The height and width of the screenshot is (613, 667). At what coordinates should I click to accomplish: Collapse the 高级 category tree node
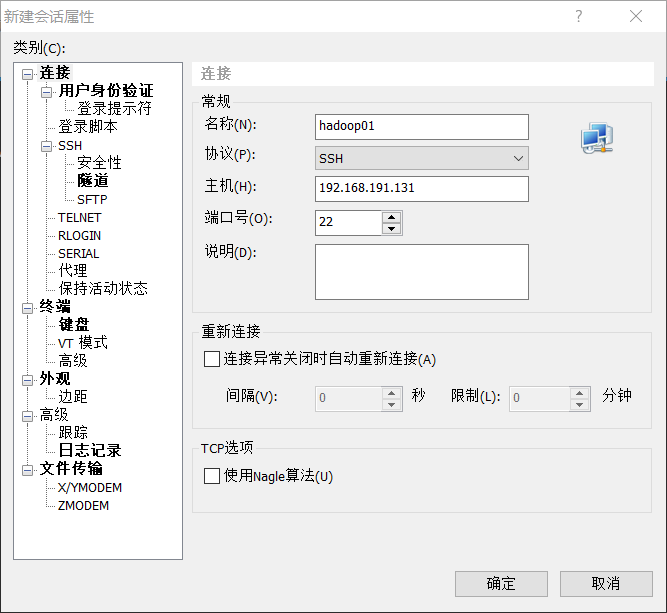28,416
